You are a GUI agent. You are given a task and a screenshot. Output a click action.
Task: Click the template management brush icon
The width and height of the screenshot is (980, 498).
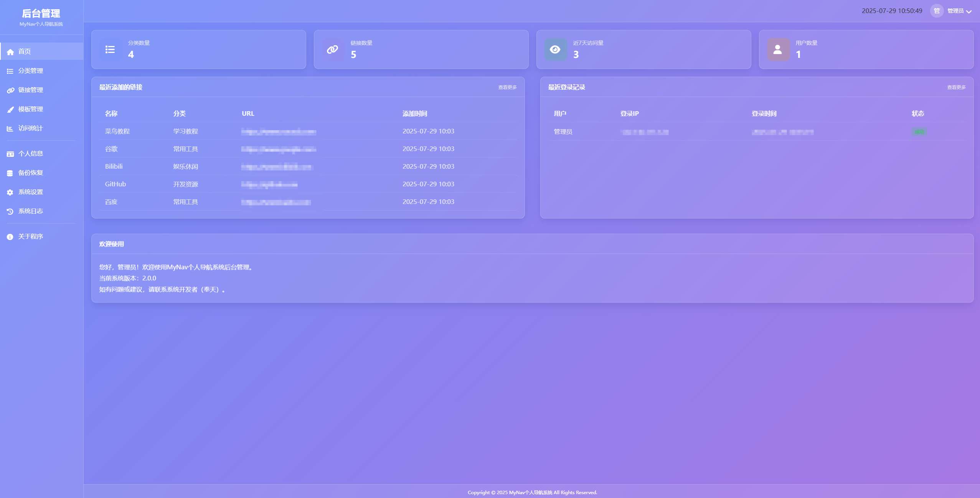pos(10,110)
